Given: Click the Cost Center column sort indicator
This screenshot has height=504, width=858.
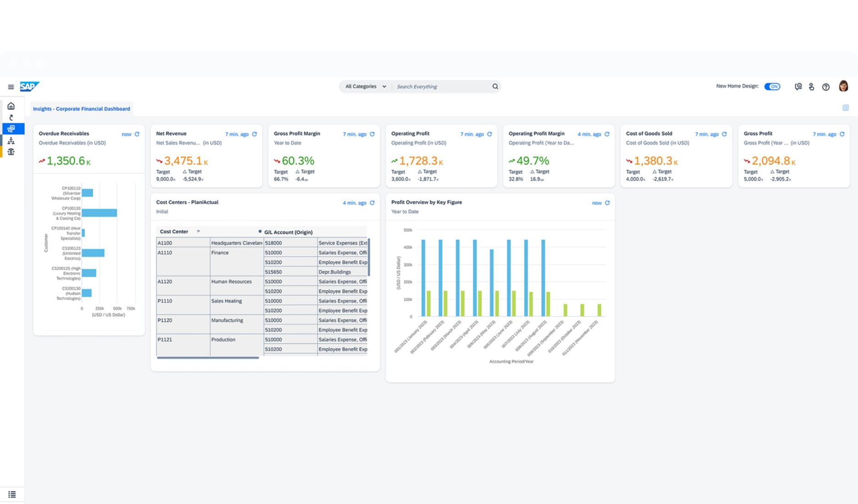Looking at the screenshot, I should click(198, 231).
